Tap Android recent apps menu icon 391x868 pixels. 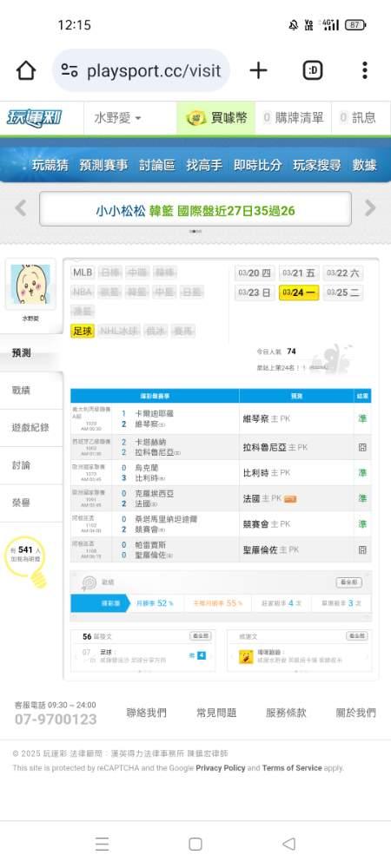(x=102, y=844)
